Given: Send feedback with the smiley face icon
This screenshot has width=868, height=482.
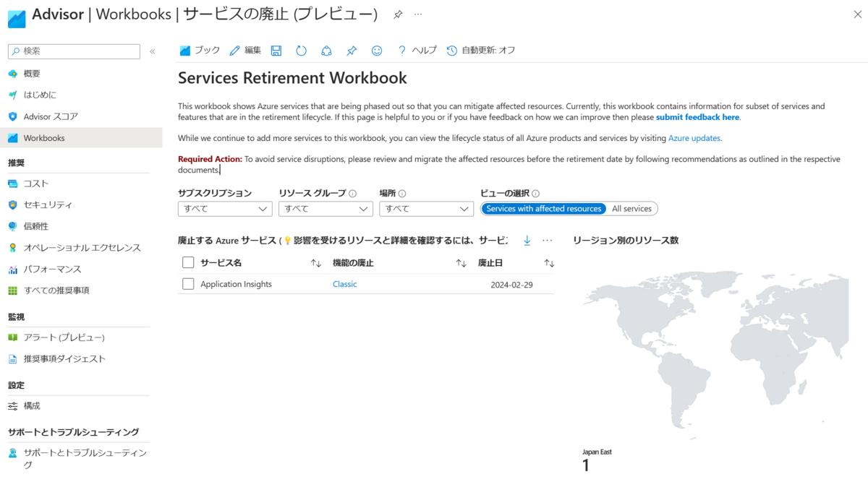Looking at the screenshot, I should 377,51.
